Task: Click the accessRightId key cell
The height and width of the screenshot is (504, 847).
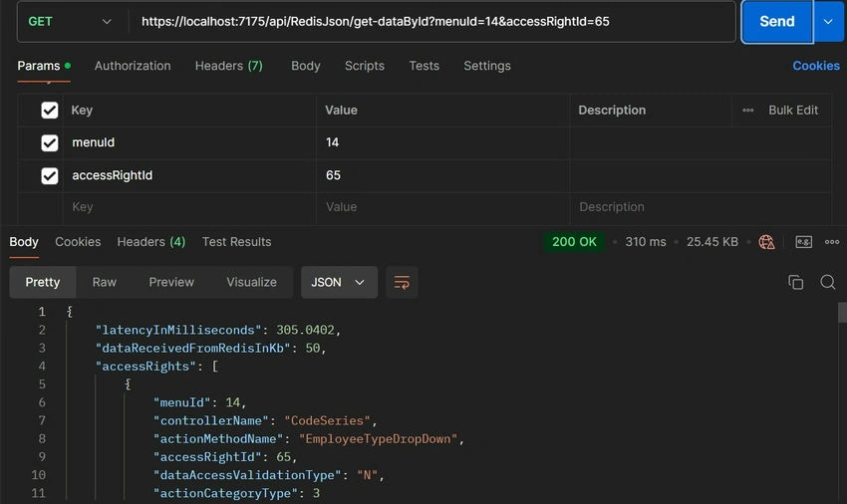Action: (189, 175)
